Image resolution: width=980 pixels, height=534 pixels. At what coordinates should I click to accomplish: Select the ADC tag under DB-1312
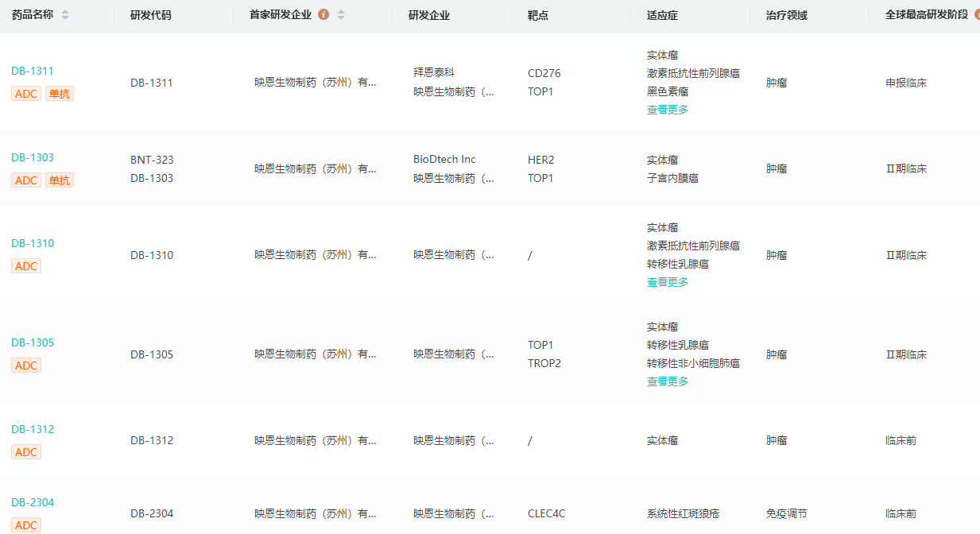(26, 452)
